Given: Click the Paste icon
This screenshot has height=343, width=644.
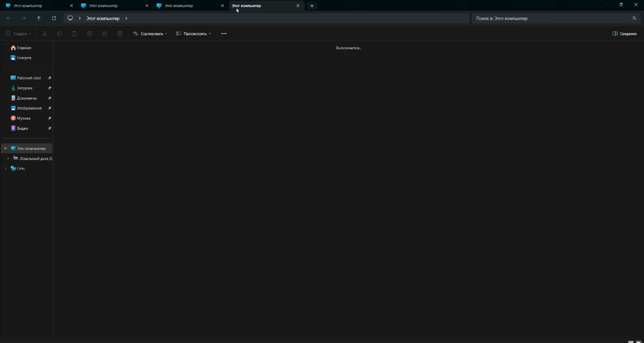Looking at the screenshot, I should tap(74, 34).
